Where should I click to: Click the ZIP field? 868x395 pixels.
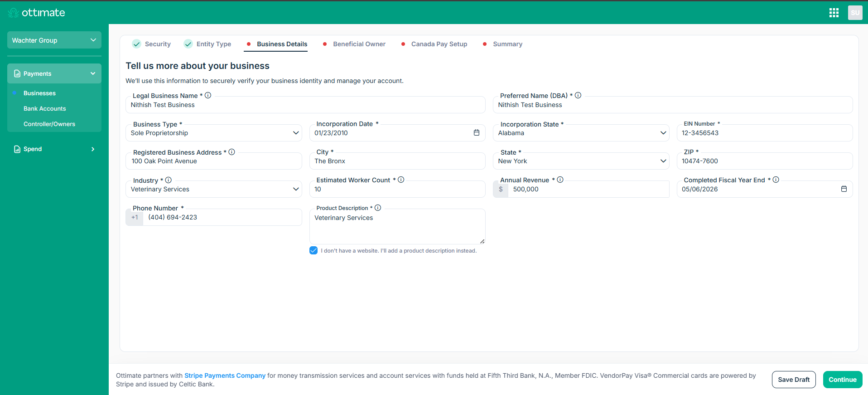point(765,161)
